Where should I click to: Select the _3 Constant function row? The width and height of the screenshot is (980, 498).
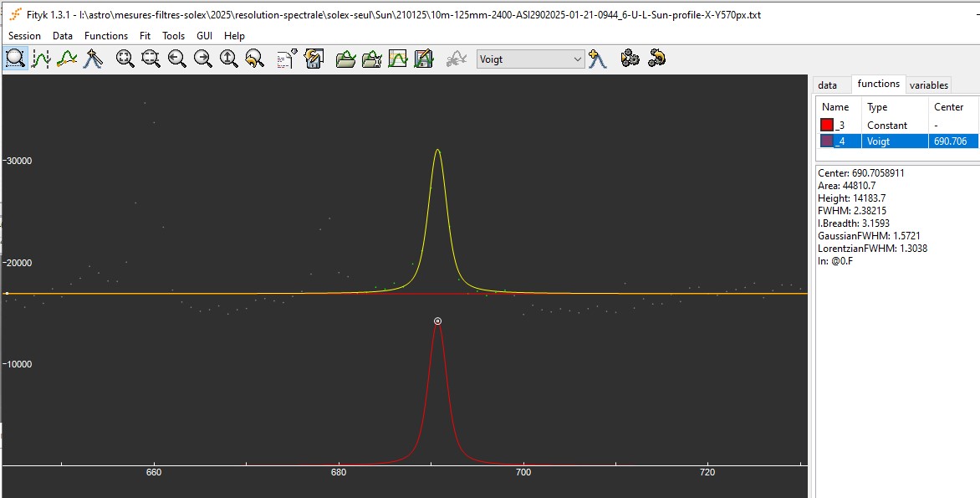(x=887, y=125)
